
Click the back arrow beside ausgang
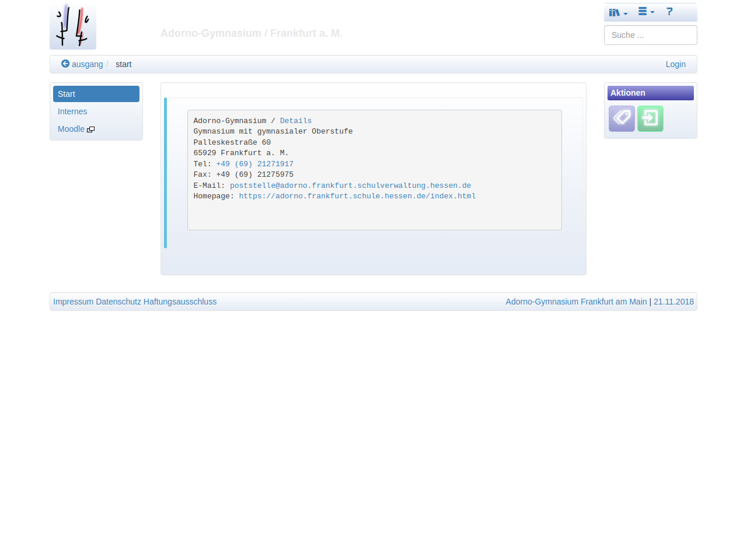(65, 64)
